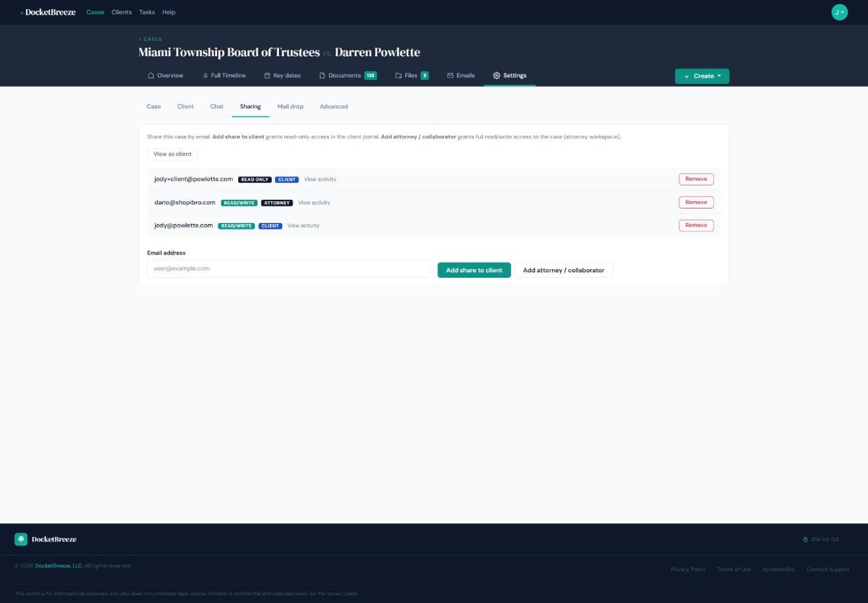Open the Overview tab with home icon
Image resolution: width=868 pixels, height=603 pixels.
(165, 76)
